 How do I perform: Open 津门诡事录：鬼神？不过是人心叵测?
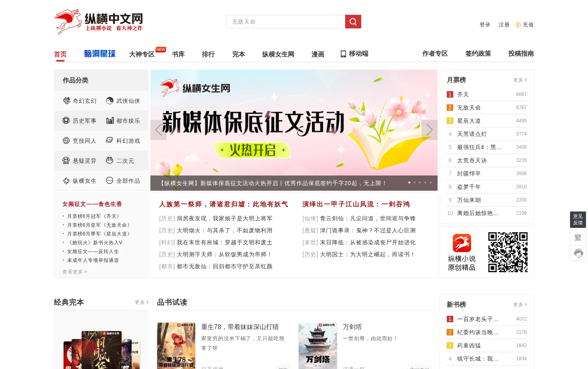(x=368, y=230)
